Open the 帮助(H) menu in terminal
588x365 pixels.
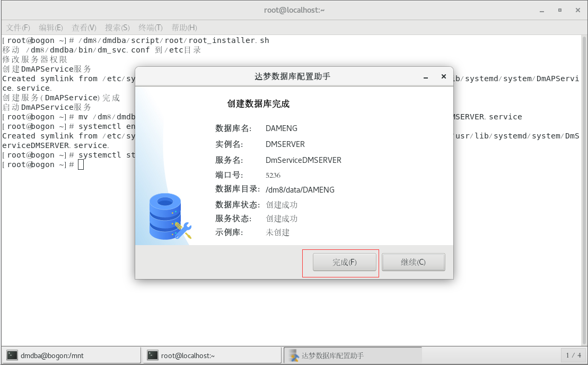[184, 28]
